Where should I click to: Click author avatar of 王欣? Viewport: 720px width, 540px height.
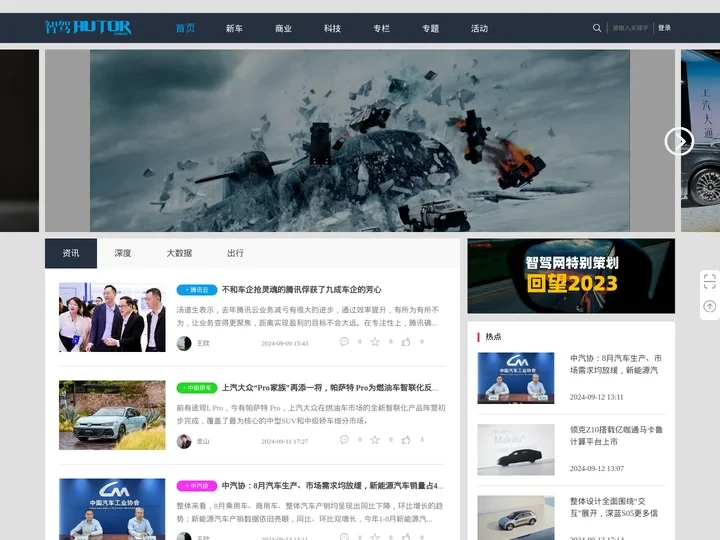[x=184, y=343]
